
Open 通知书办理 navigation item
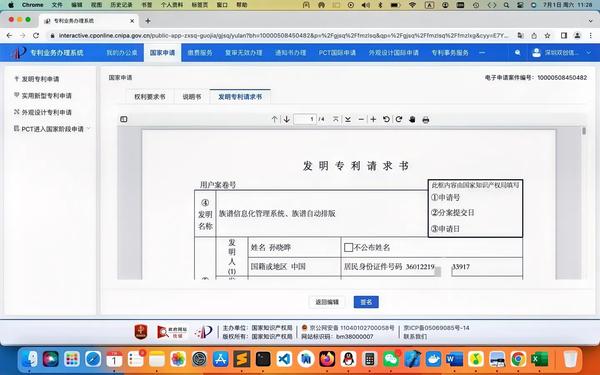pos(291,52)
